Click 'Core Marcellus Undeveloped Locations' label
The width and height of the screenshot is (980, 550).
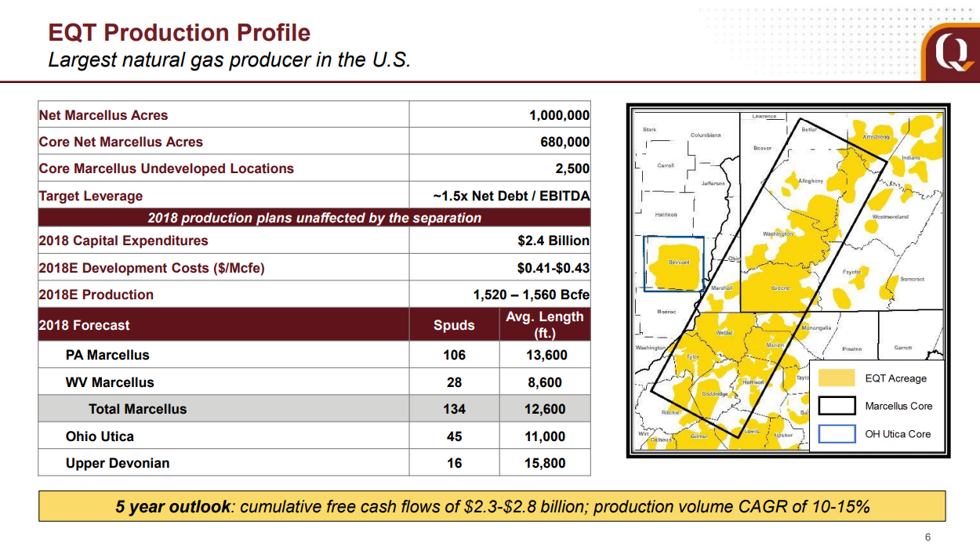coord(166,168)
